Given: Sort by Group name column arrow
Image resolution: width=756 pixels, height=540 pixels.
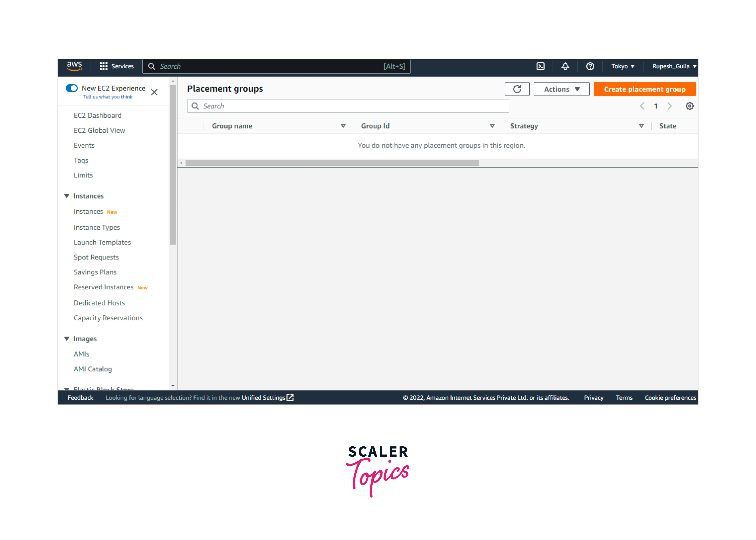Looking at the screenshot, I should coord(343,126).
